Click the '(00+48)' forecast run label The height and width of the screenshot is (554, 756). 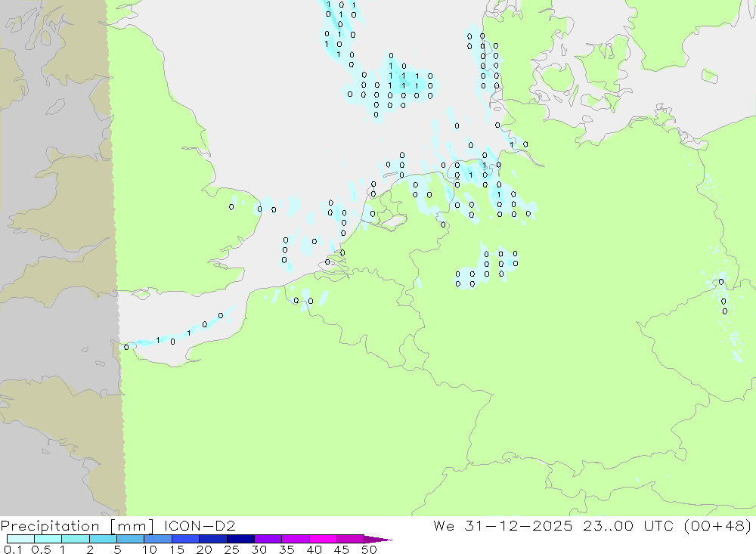pyautogui.click(x=717, y=525)
